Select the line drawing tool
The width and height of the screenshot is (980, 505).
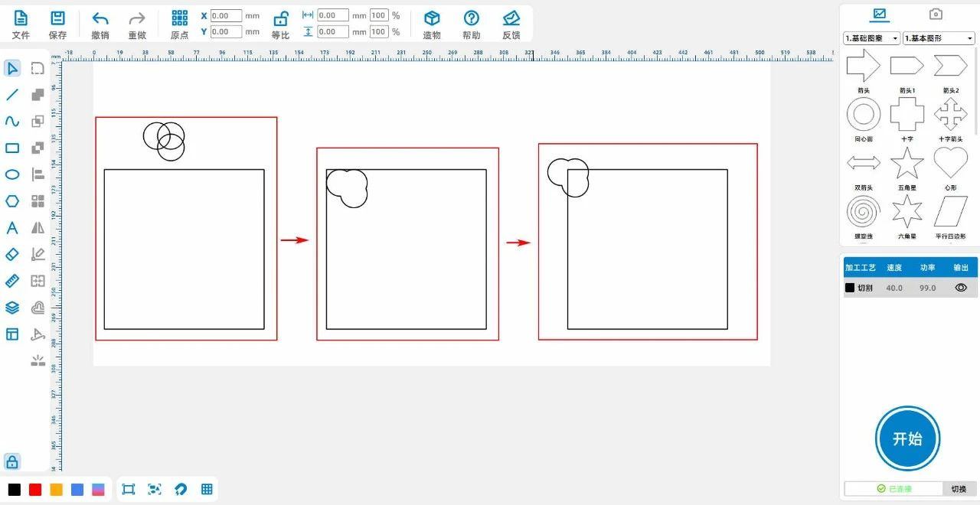(x=12, y=95)
